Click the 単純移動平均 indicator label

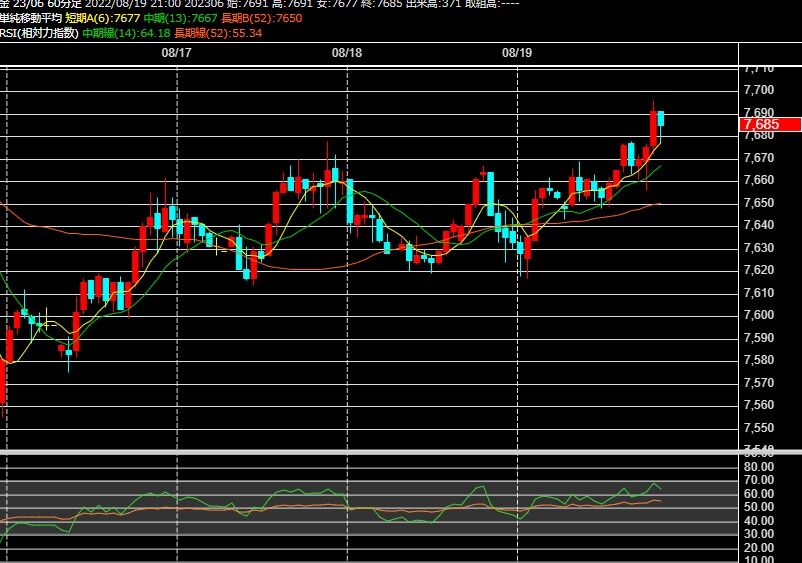tap(31, 18)
